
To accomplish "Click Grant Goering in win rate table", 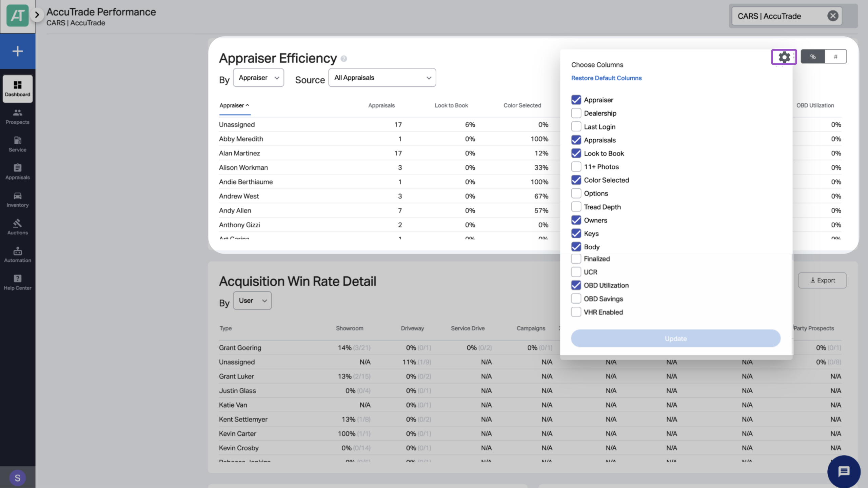I will tap(240, 348).
